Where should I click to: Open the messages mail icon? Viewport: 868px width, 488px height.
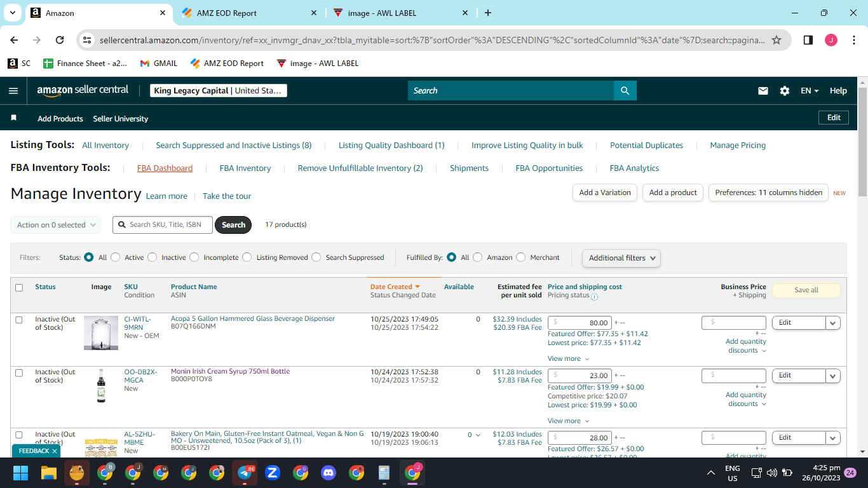coord(763,91)
